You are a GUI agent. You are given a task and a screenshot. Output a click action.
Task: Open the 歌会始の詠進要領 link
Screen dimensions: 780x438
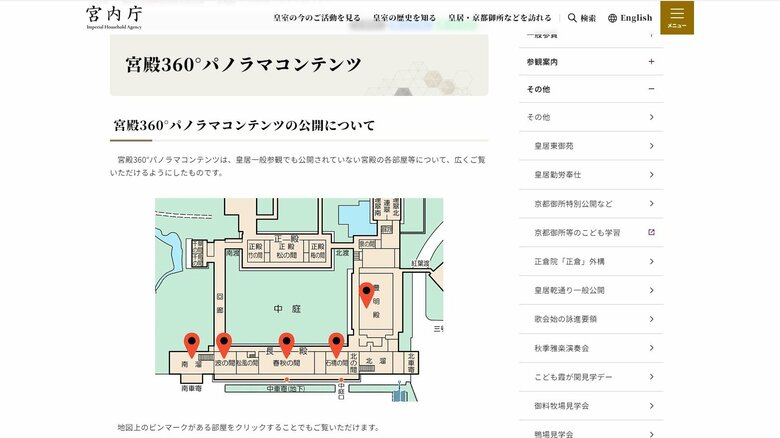tap(565, 319)
